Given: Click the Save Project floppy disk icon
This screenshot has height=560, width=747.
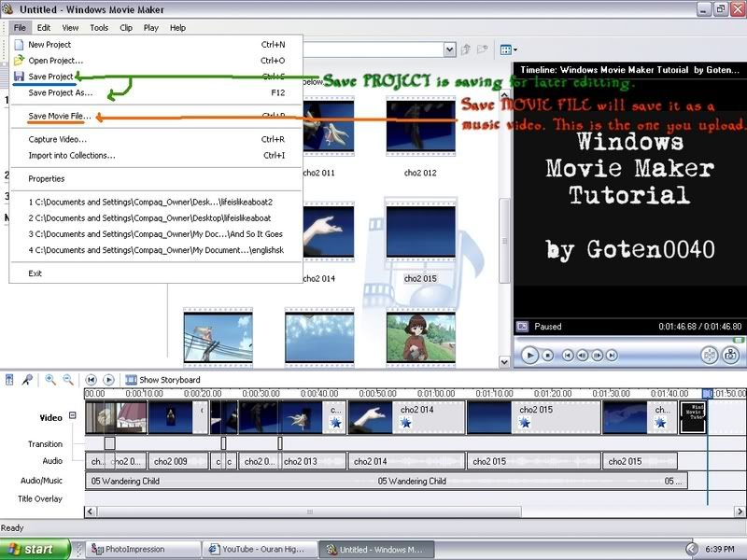Looking at the screenshot, I should [x=19, y=77].
